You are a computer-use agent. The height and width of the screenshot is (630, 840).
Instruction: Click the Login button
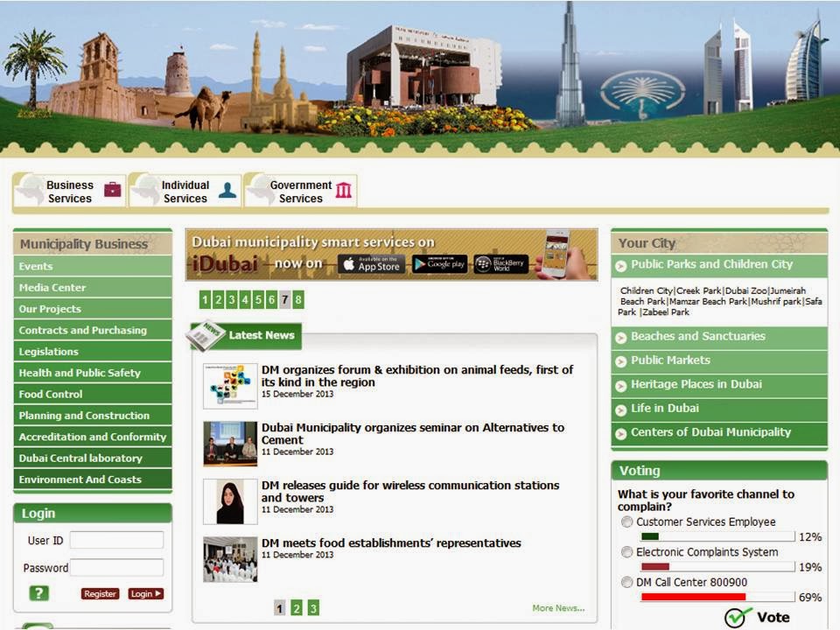[x=146, y=593]
